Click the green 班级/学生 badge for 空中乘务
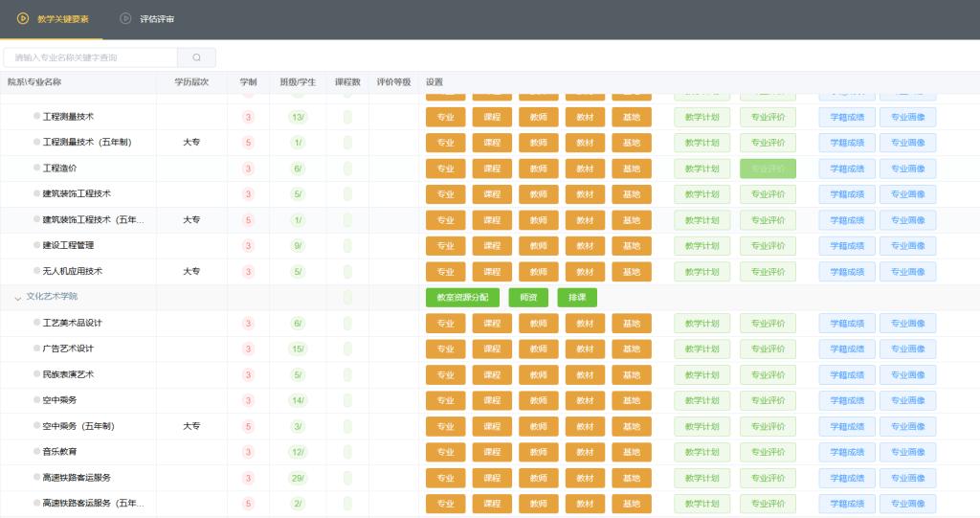980x518 pixels. pyautogui.click(x=298, y=400)
